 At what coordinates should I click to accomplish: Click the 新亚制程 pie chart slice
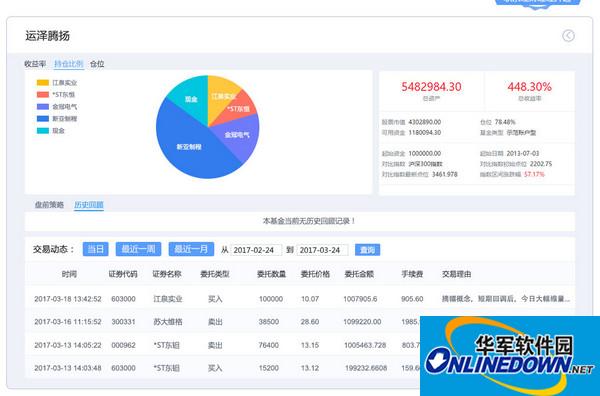point(188,147)
